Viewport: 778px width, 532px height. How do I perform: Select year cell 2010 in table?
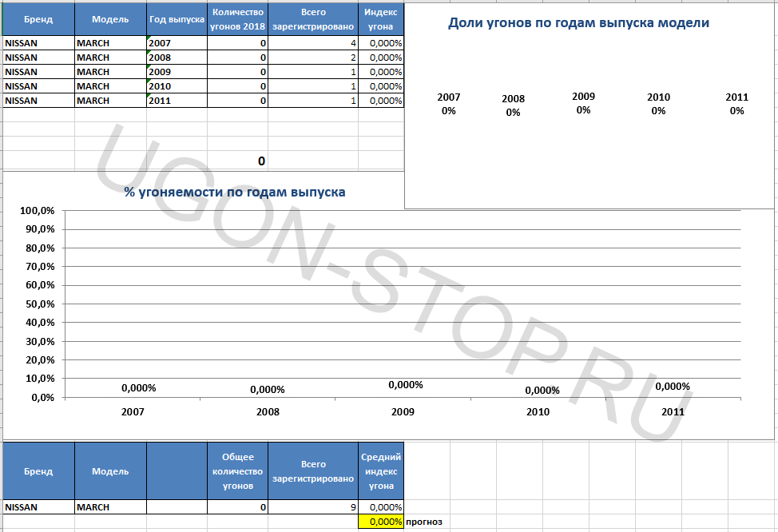click(177, 86)
